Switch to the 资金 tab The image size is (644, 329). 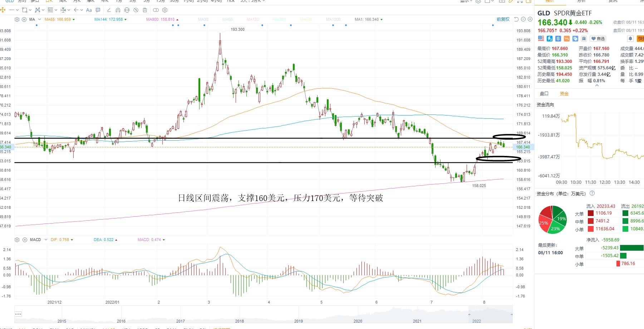pos(564,94)
